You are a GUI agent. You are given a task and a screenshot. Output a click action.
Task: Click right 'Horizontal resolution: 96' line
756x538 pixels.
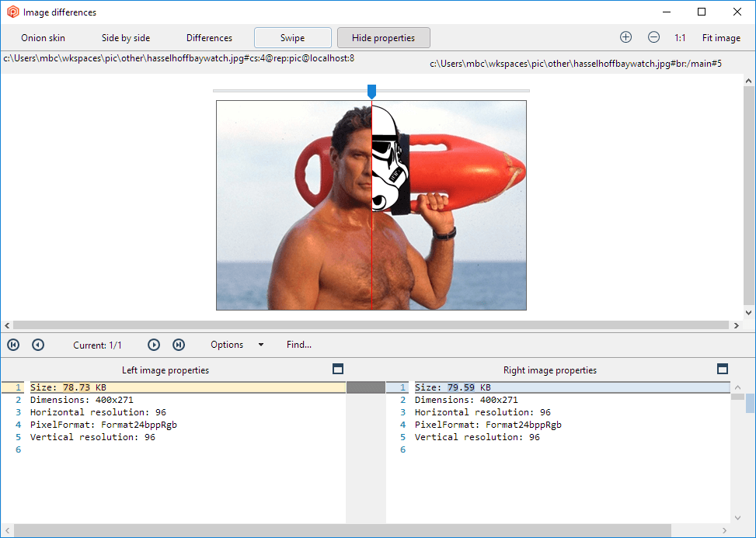click(x=483, y=412)
